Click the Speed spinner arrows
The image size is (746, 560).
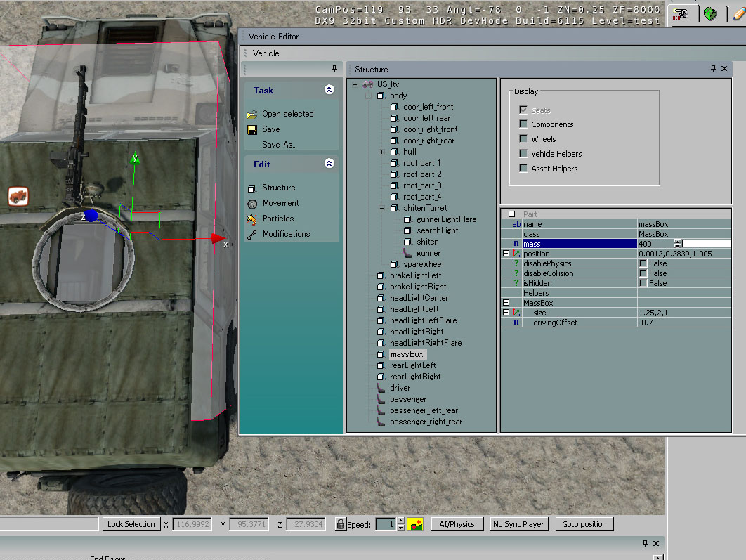[400, 524]
